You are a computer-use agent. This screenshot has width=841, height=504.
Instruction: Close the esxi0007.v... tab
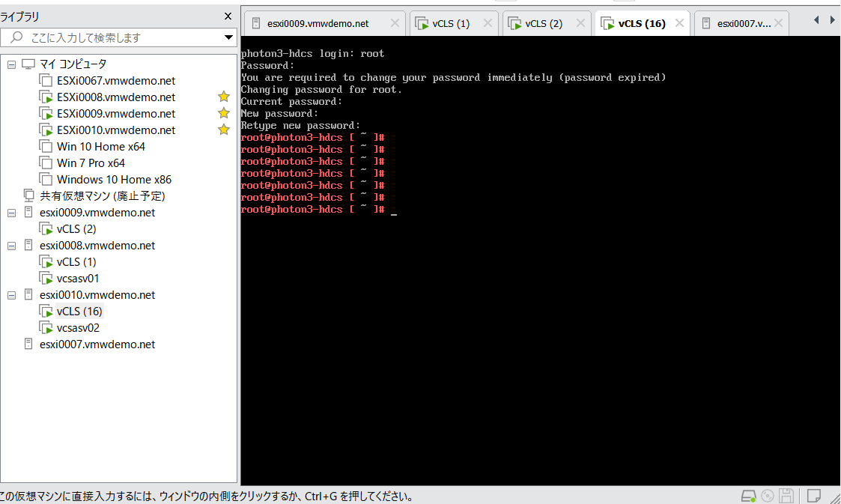[778, 23]
